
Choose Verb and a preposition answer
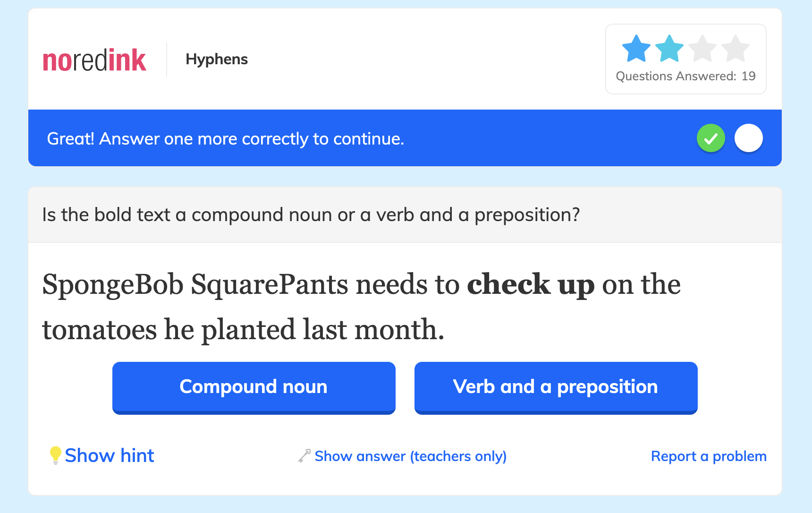[556, 388]
